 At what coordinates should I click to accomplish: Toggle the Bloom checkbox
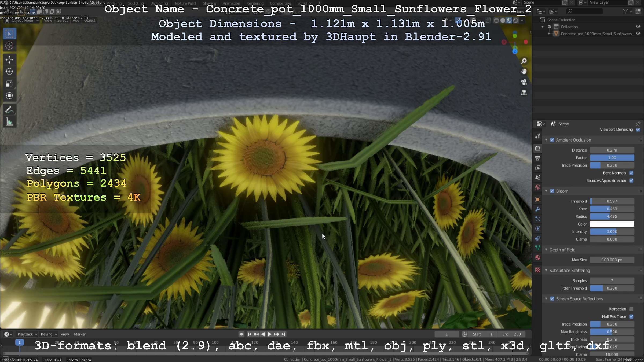tap(552, 191)
